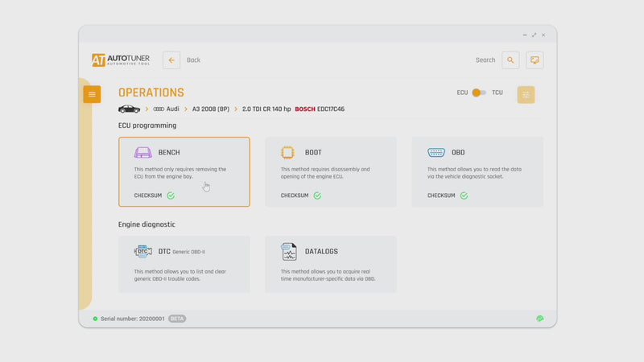Select the TCU mode label

coord(497,93)
